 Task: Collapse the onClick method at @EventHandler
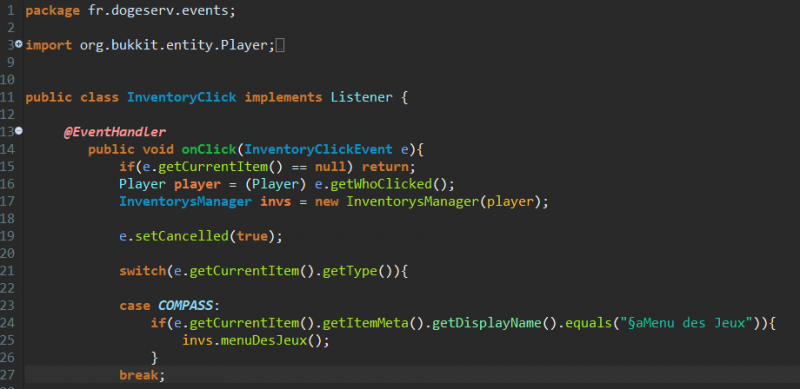coord(19,131)
